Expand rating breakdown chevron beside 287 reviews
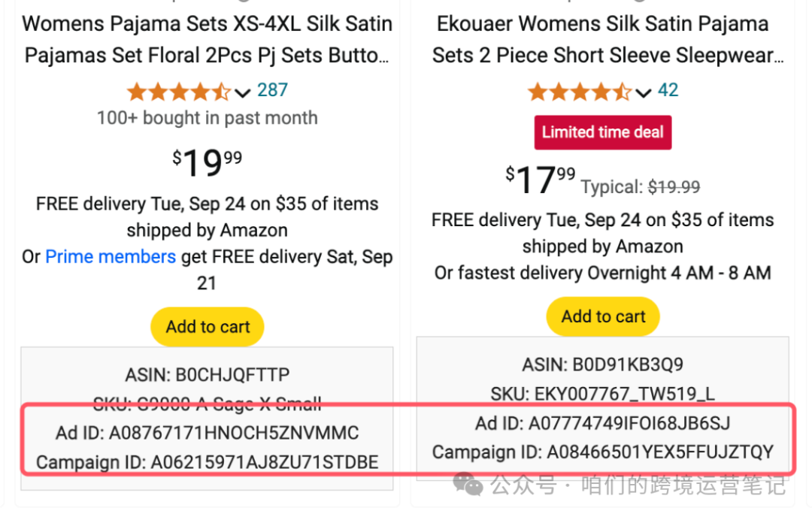 242,93
